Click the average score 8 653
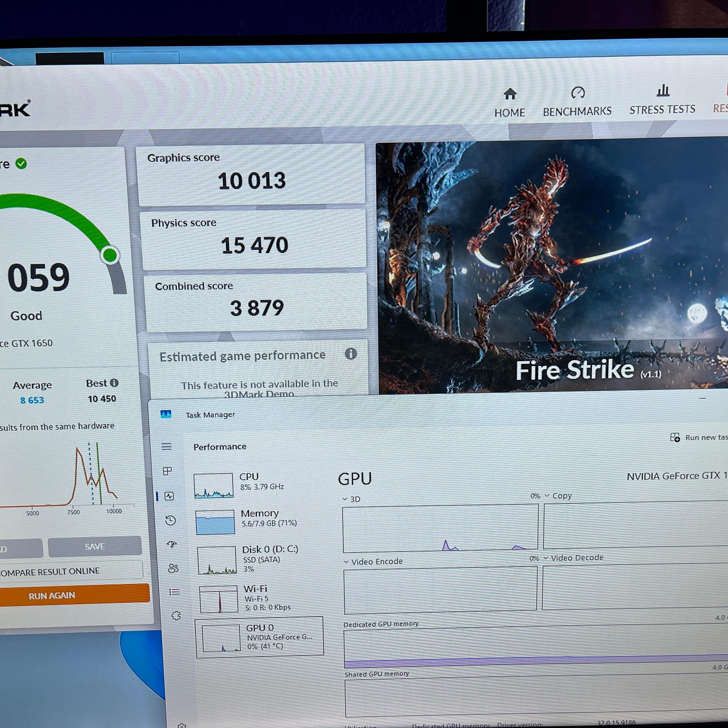 [32, 400]
